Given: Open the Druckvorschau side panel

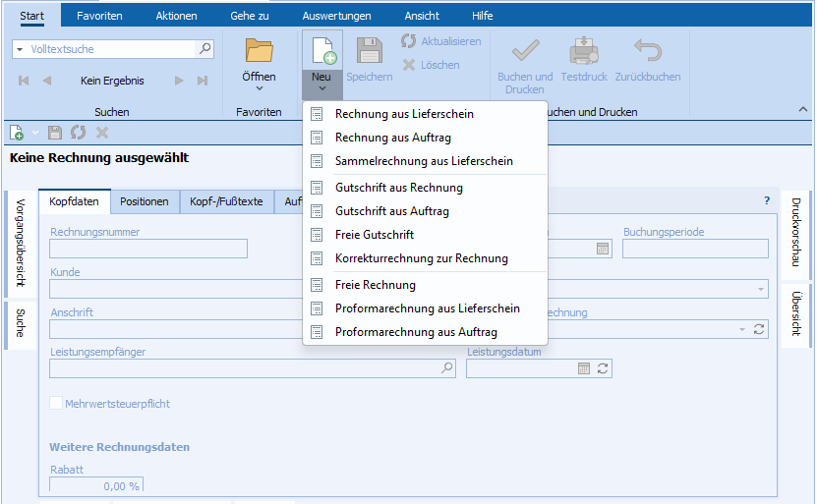Looking at the screenshot, I should 795,235.
